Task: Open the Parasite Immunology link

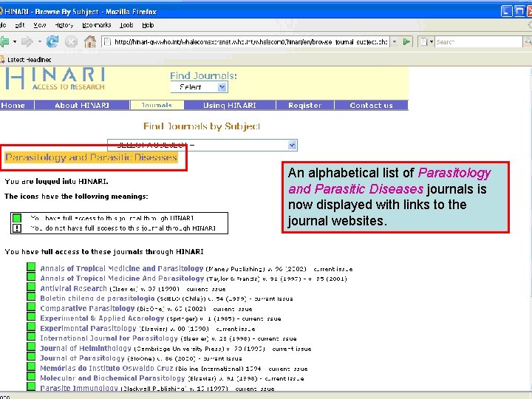Action: 79,388
